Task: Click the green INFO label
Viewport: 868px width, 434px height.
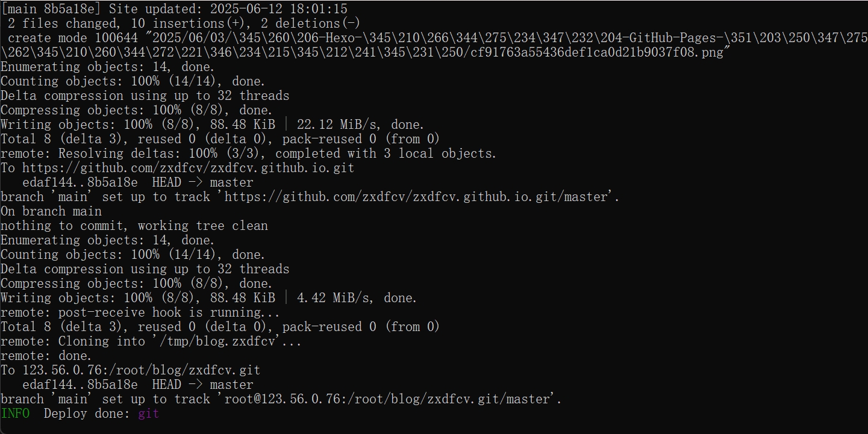Action: (15, 414)
